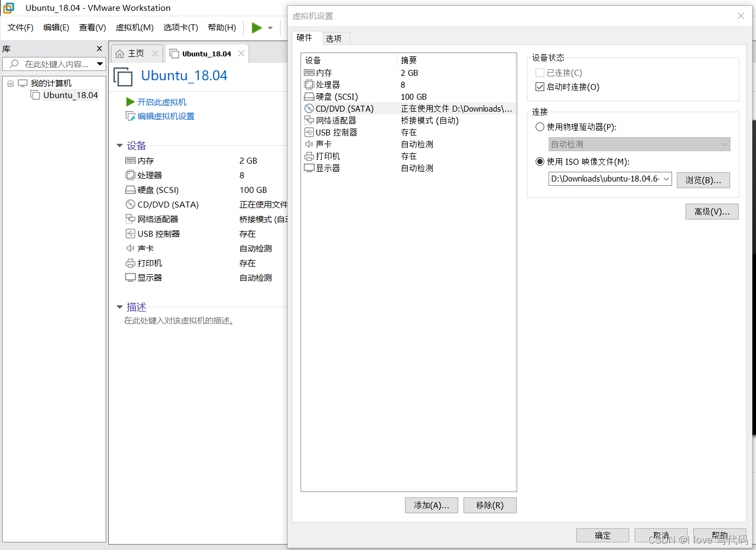Viewport: 756px width, 550px height.
Task: Open the 帮助(H) menu
Action: (222, 28)
